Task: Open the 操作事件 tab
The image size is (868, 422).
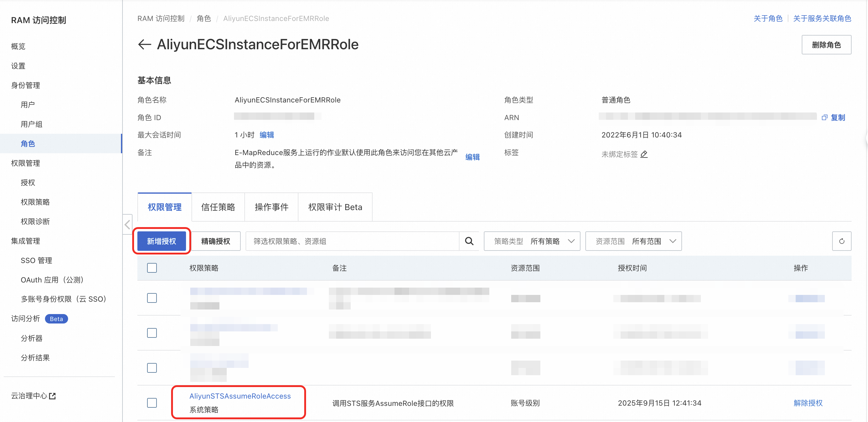Action: [x=272, y=207]
